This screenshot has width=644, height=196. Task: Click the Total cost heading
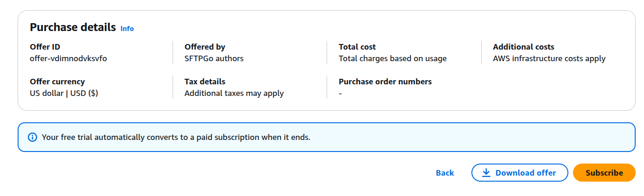click(x=357, y=47)
